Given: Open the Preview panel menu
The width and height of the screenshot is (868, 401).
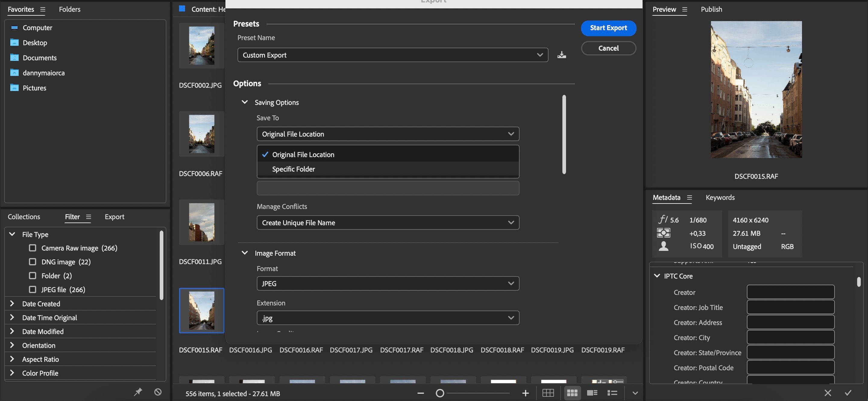Looking at the screenshot, I should coord(684,9).
